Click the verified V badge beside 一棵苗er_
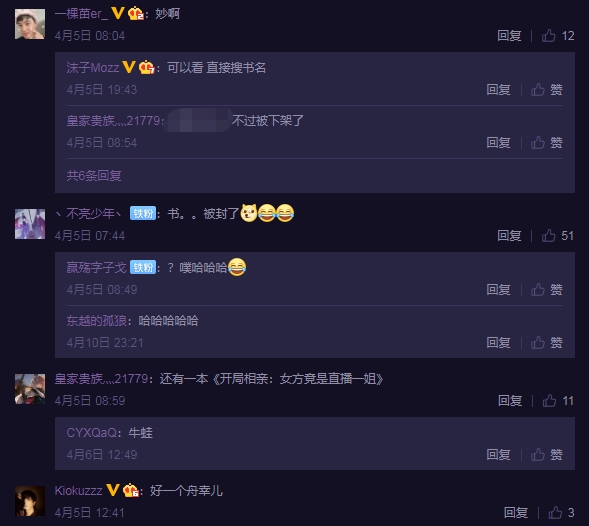This screenshot has width=589, height=526. tap(118, 14)
